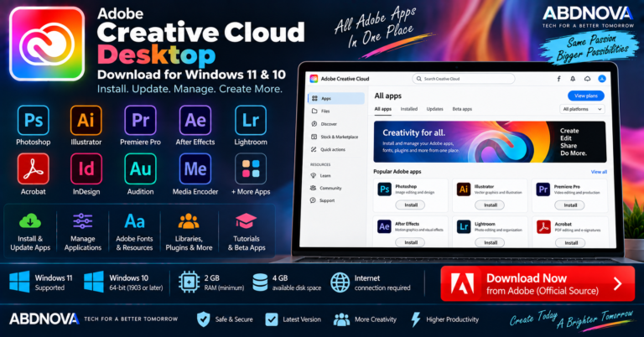
Task: Switch to the All apps tab
Action: click(x=382, y=109)
